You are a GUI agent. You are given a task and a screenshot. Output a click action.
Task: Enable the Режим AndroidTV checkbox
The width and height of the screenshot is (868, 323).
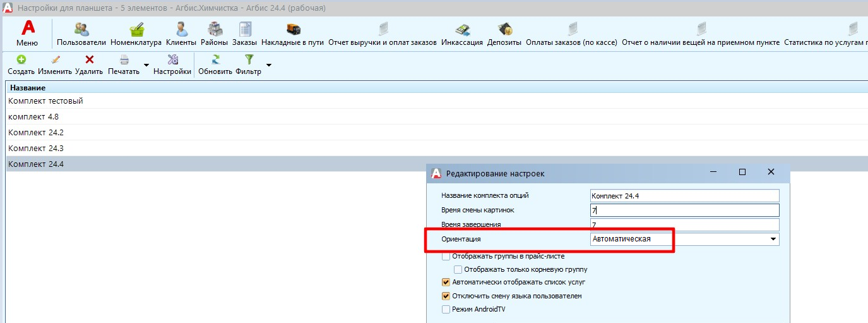(x=446, y=310)
